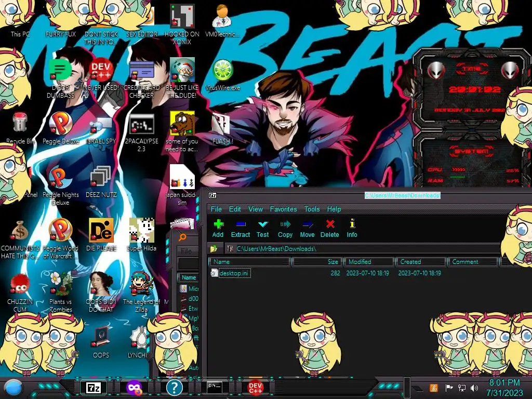This screenshot has height=399, width=532.
Task: Select DEEZ NUTZ desktop icon
Action: 101,182
